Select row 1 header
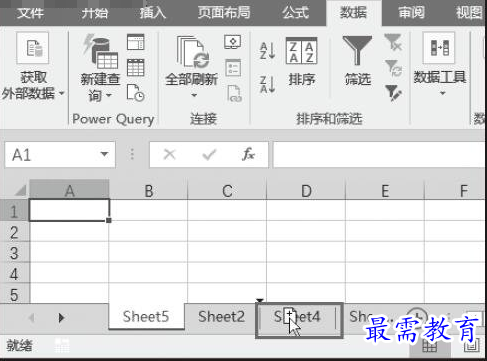 tap(14, 211)
